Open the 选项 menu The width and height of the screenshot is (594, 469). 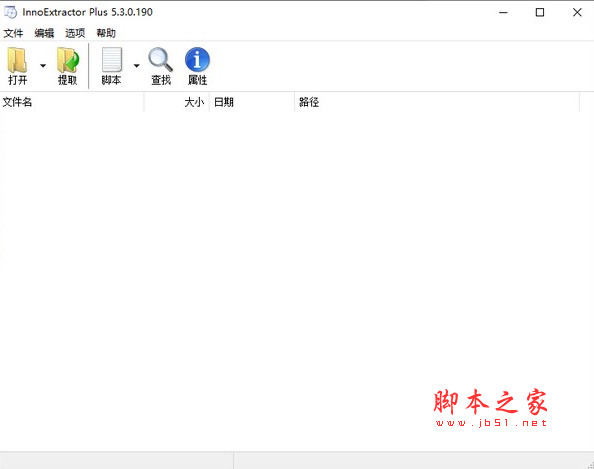point(75,33)
